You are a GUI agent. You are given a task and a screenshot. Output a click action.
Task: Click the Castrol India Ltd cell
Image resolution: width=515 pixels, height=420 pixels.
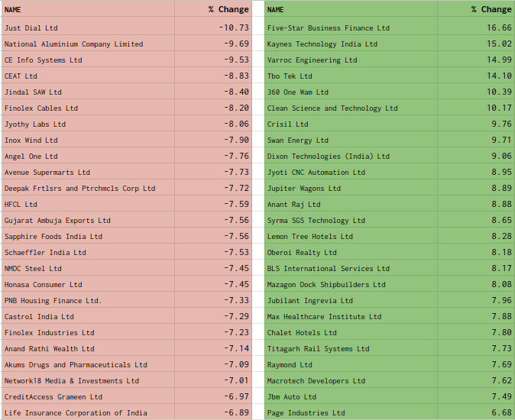pyautogui.click(x=88, y=317)
